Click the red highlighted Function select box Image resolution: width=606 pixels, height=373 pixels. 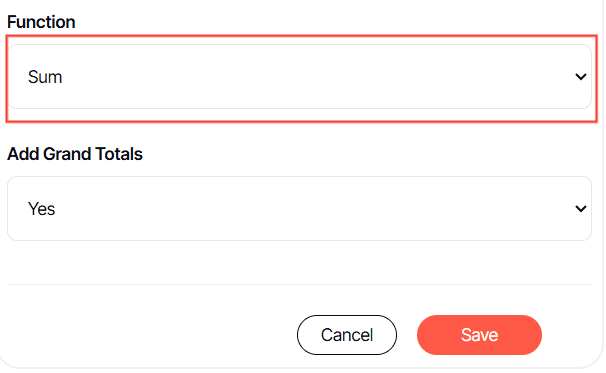(x=300, y=77)
